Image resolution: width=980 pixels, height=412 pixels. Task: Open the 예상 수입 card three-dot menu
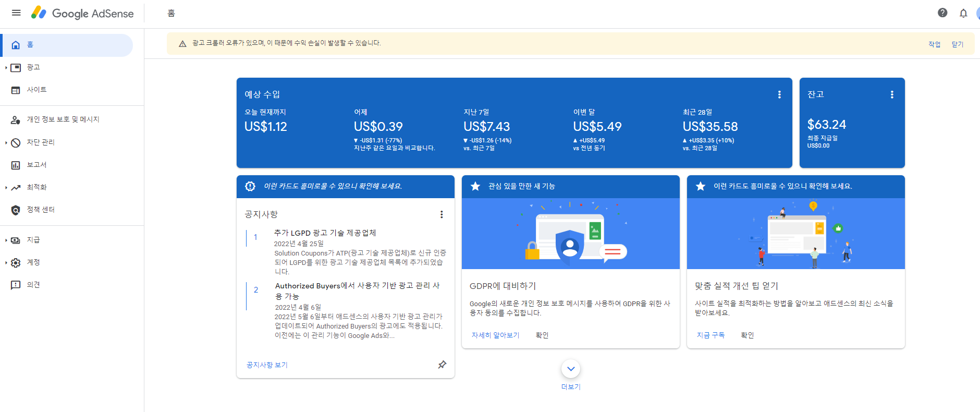(x=779, y=94)
